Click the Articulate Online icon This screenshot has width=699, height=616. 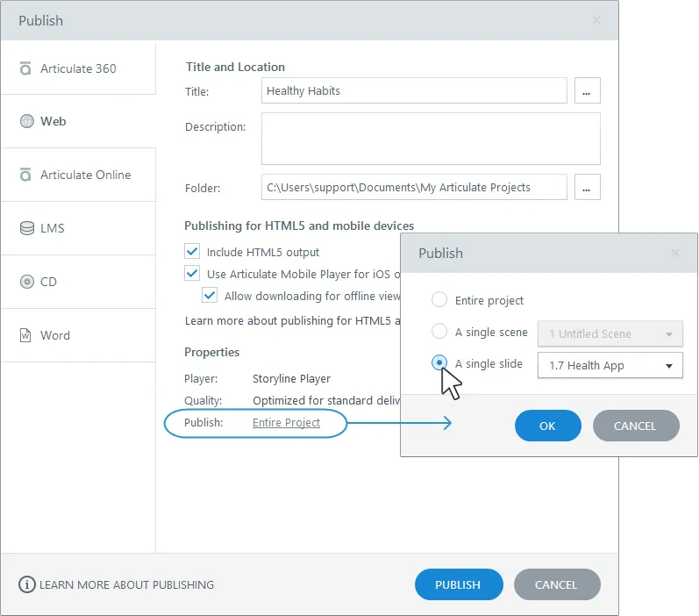(x=25, y=175)
